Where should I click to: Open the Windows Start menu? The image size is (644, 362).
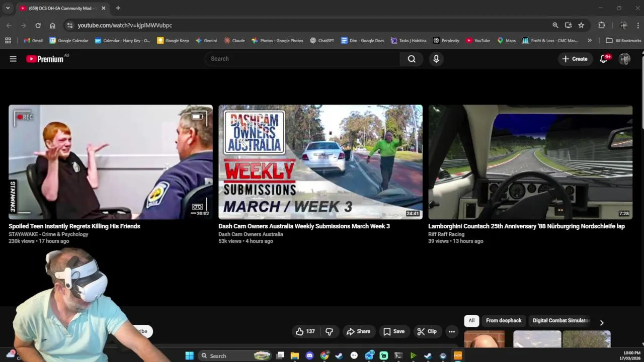tap(189, 355)
